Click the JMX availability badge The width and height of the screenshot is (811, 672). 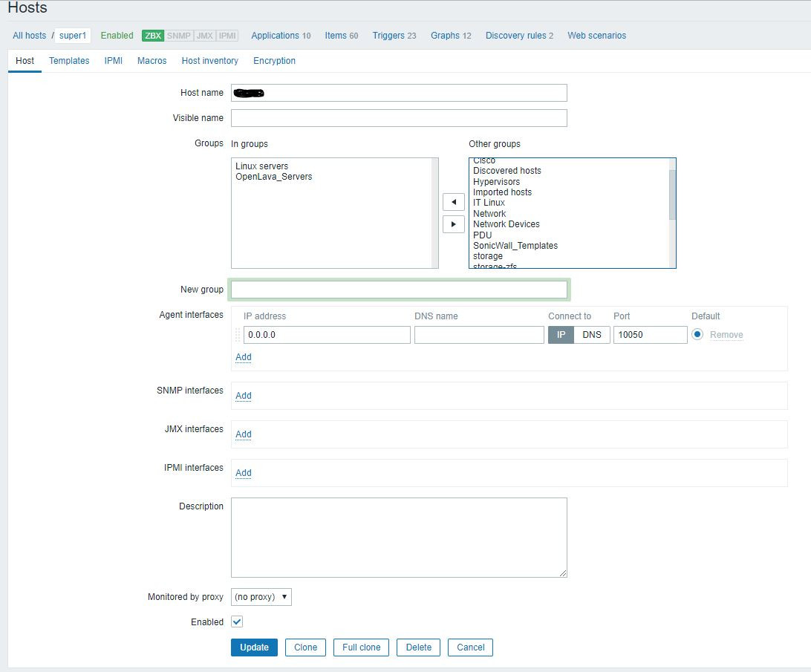coord(204,36)
